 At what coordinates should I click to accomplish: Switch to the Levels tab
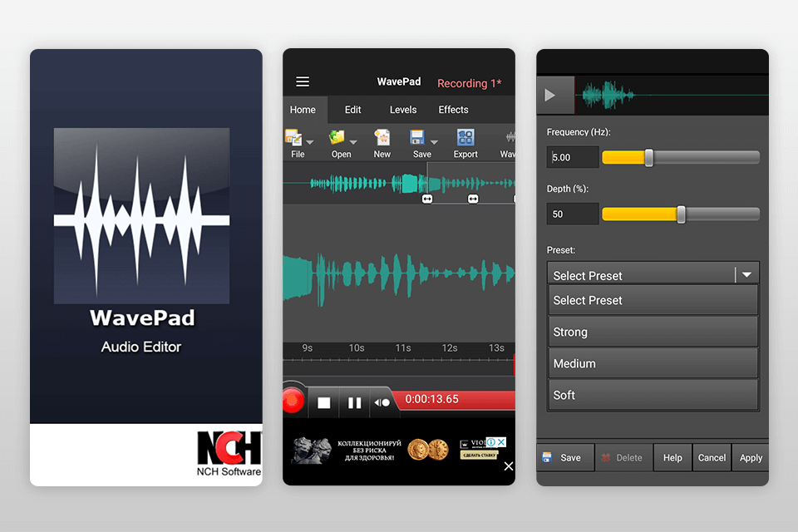(402, 109)
